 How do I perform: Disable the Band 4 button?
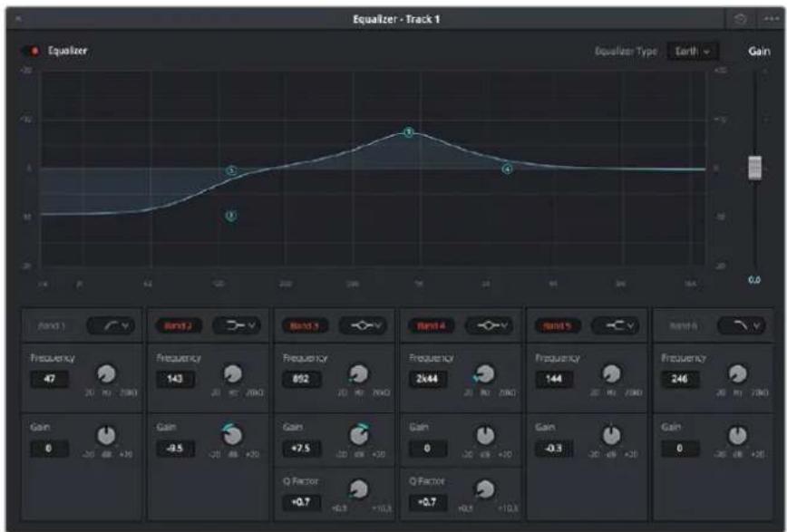pyautogui.click(x=432, y=325)
